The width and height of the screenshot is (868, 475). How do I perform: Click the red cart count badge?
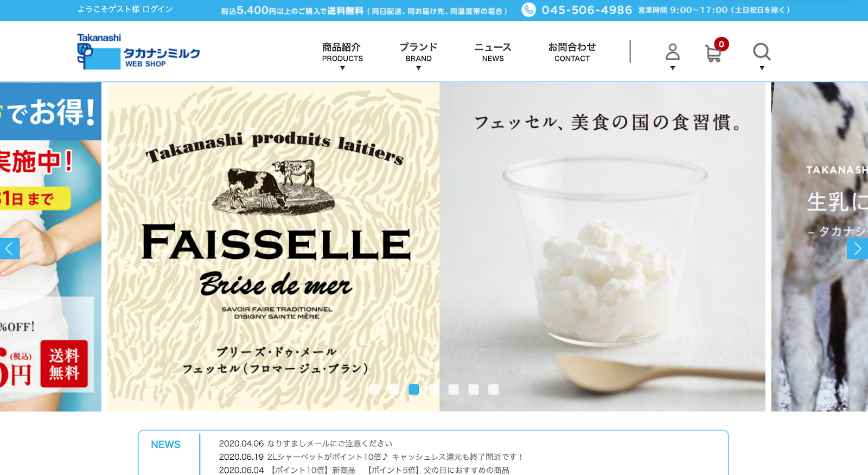[x=721, y=44]
